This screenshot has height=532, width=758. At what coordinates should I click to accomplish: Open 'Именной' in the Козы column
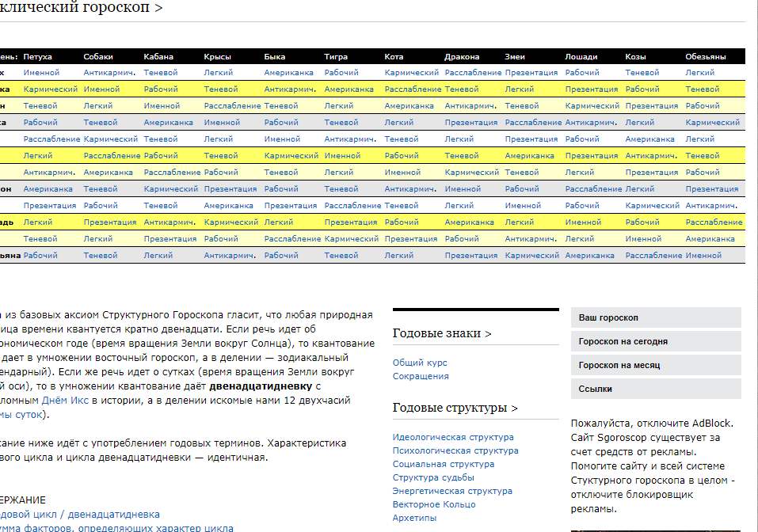[x=643, y=239]
